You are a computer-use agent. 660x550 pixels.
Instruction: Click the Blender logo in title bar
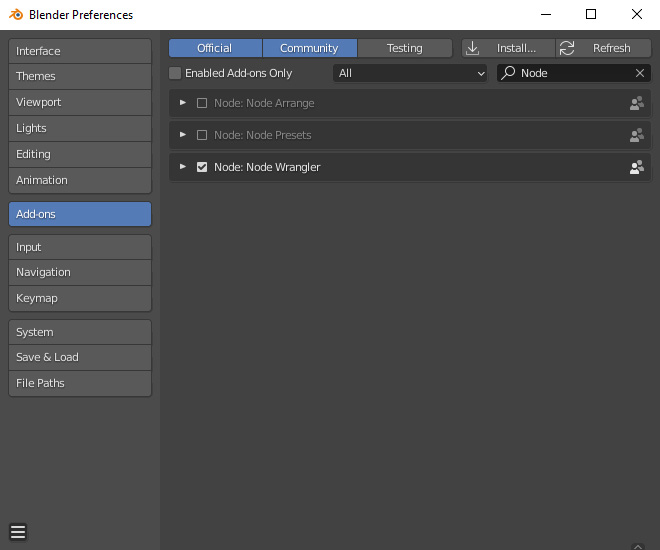tap(16, 14)
